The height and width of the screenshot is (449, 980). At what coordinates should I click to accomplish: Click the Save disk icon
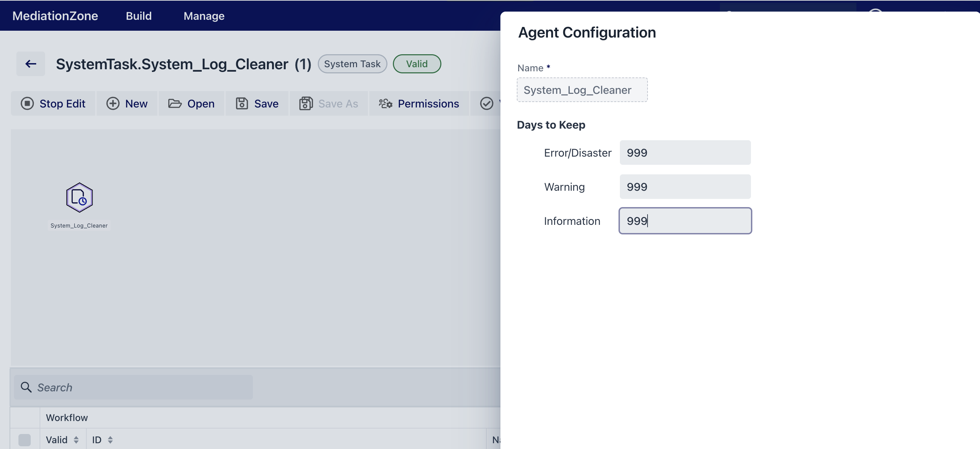click(x=242, y=103)
